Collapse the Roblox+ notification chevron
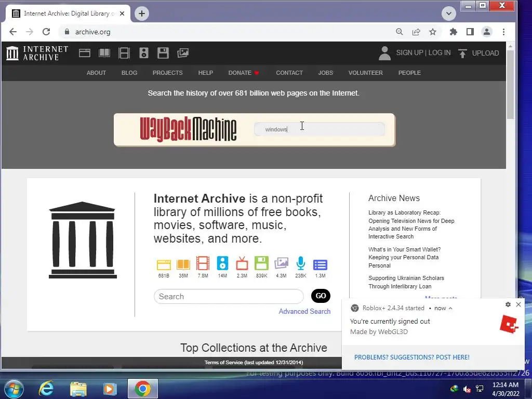 point(450,308)
